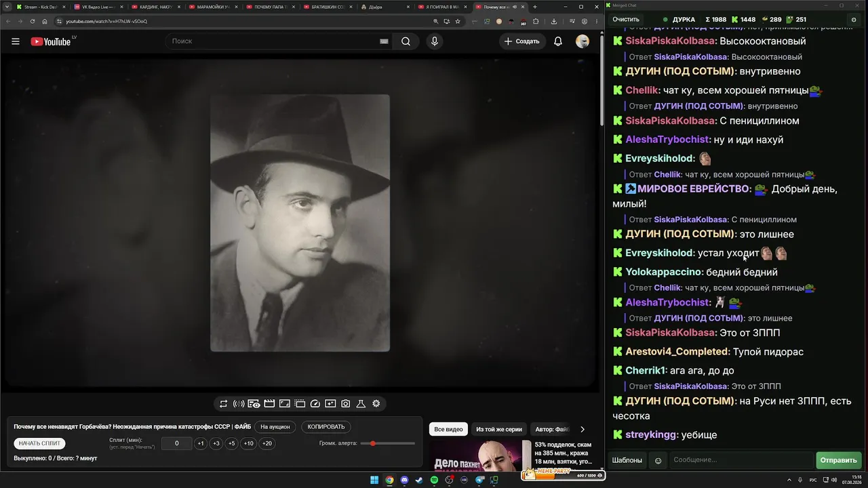This screenshot has height=488, width=868.
Task: Add 20 minutes with the +20 button
Action: tap(267, 443)
